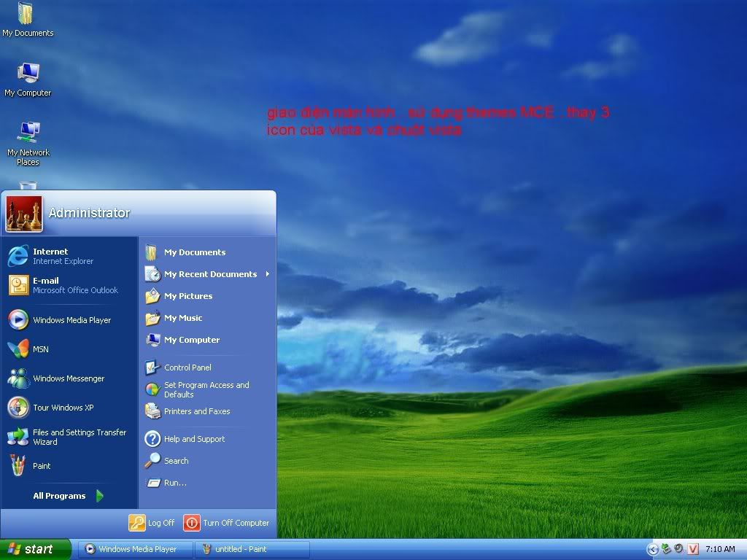Open Files and Settings Transfer Wizard

tap(69, 437)
